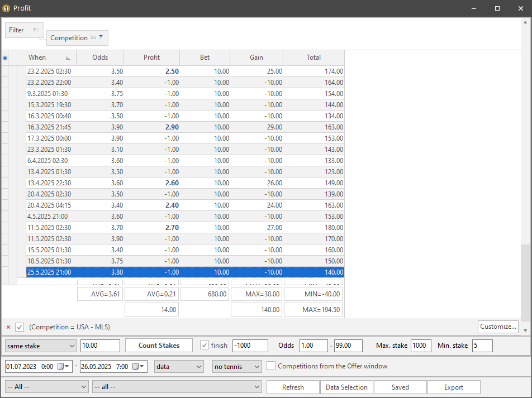Screen dimensions: 532x398
Task: Uncheck the finish checkbox
Action: pos(205,346)
